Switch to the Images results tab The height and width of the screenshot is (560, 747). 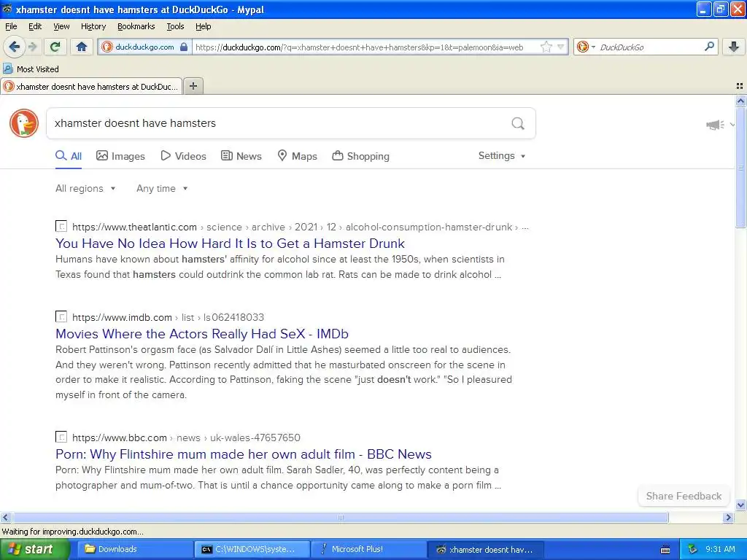[120, 156]
